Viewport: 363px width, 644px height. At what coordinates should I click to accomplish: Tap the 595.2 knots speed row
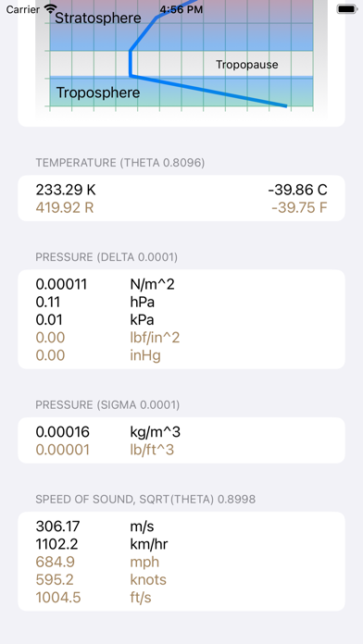tap(181, 580)
